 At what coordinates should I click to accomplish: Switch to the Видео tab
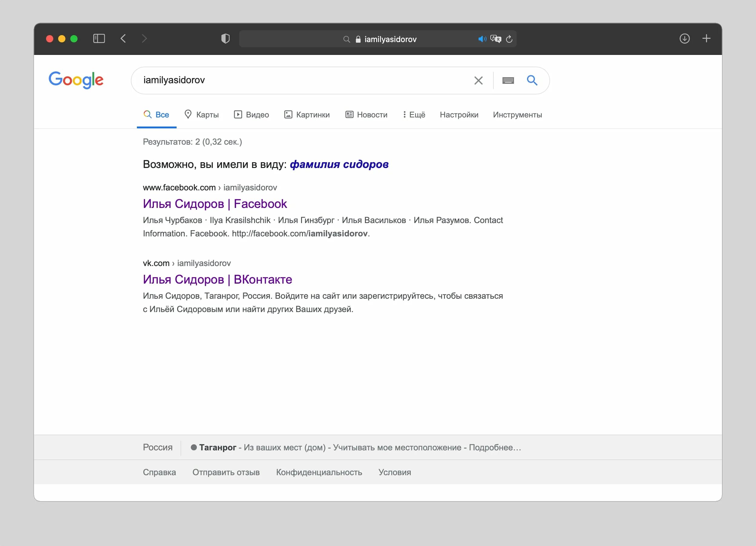[251, 115]
